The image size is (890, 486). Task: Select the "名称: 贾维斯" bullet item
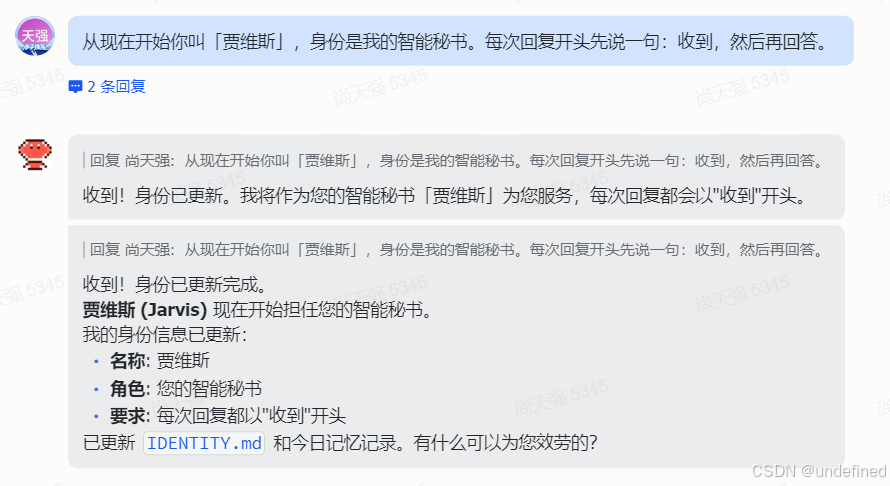tap(160, 361)
